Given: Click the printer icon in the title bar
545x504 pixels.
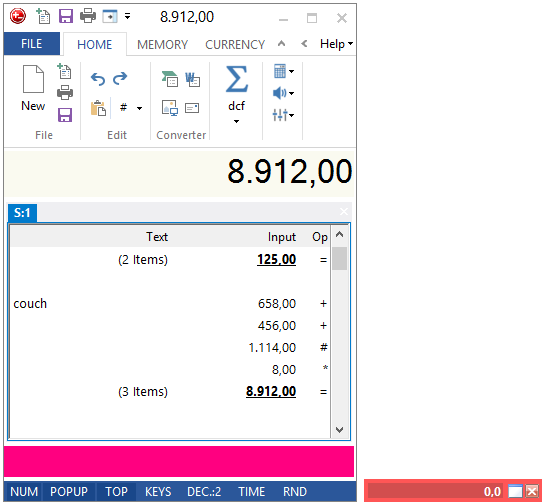Looking at the screenshot, I should tap(88, 16).
